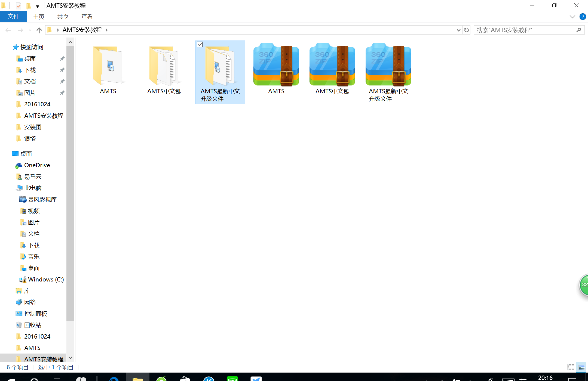The width and height of the screenshot is (588, 381).
Task: Open the AMTS 360 ZIP archive
Action: pos(276,65)
